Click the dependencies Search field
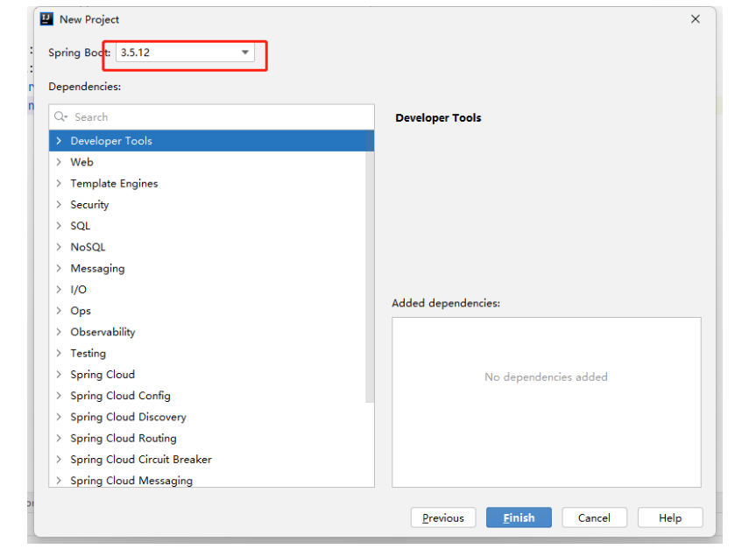Screen dimensions: 756x556 click(x=212, y=117)
